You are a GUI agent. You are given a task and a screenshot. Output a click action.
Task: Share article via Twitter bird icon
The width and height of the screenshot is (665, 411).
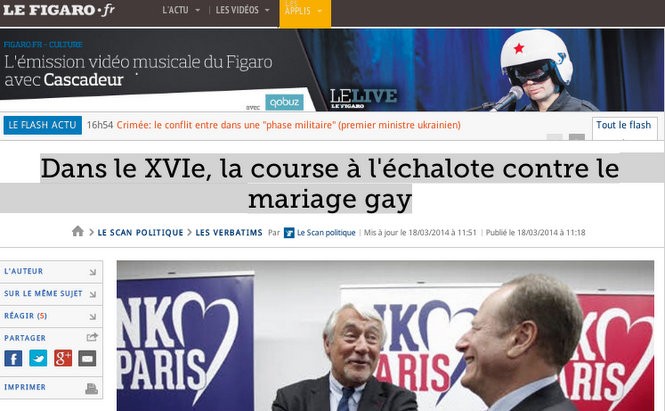coord(38,358)
